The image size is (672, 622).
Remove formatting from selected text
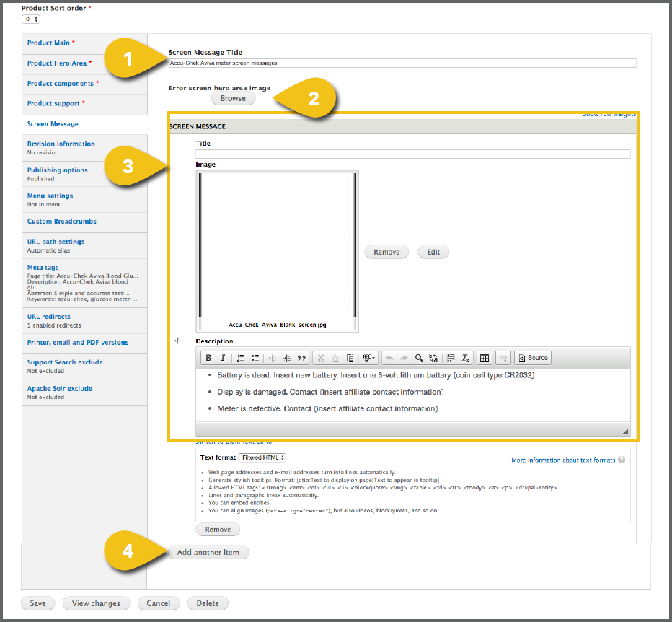(x=466, y=358)
